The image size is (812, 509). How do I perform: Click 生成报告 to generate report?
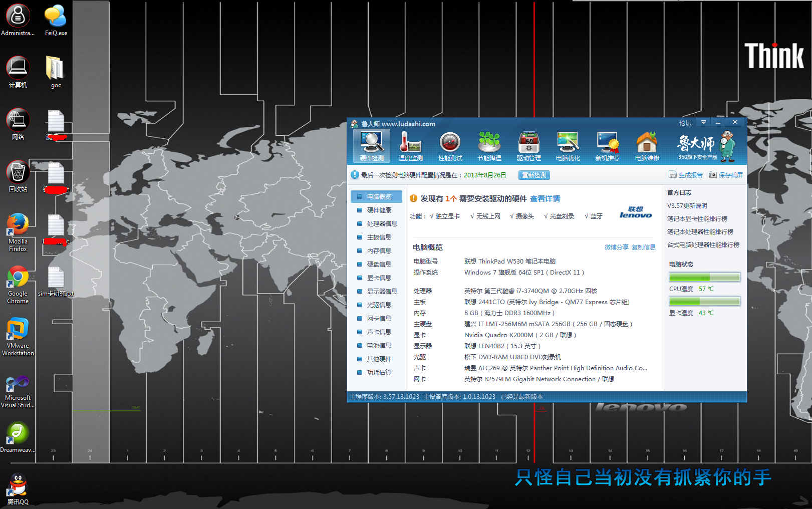(686, 175)
